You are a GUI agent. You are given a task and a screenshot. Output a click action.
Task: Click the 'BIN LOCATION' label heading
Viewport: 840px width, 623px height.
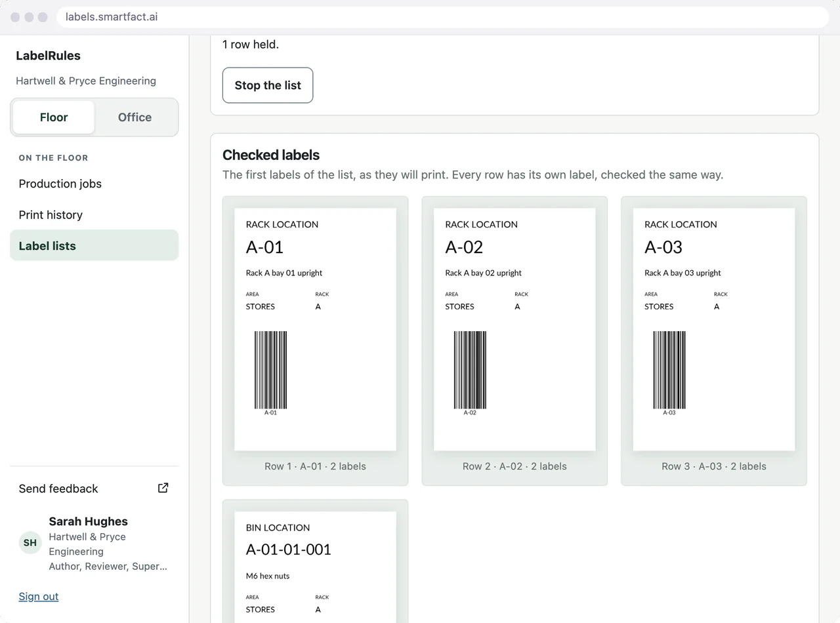(x=278, y=527)
